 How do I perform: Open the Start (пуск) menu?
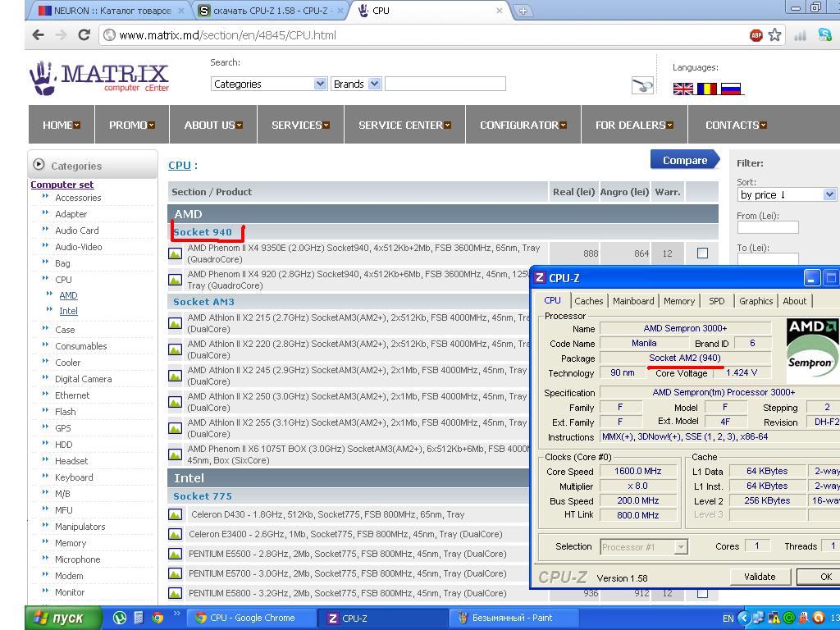click(63, 618)
